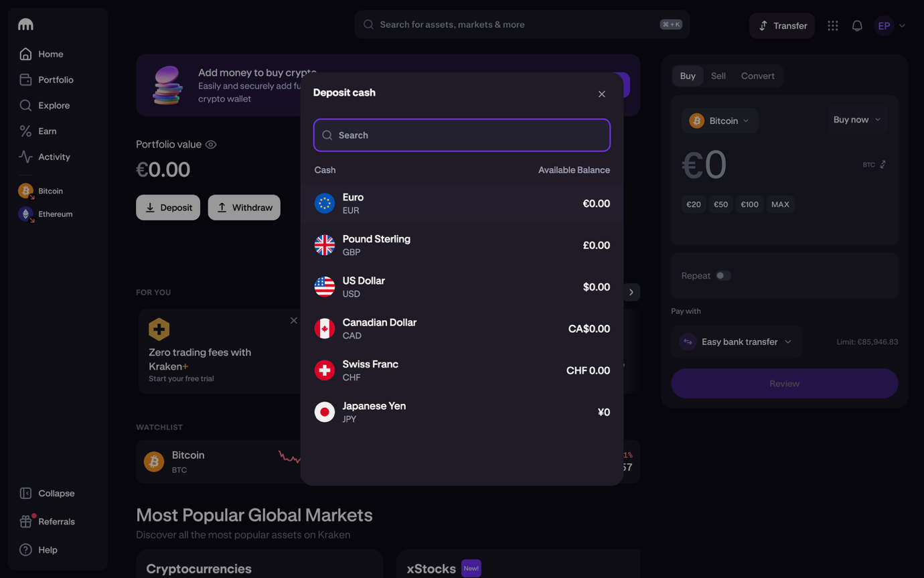The image size is (924, 578).
Task: Expand the Bitcoin asset selector
Action: pos(720,121)
